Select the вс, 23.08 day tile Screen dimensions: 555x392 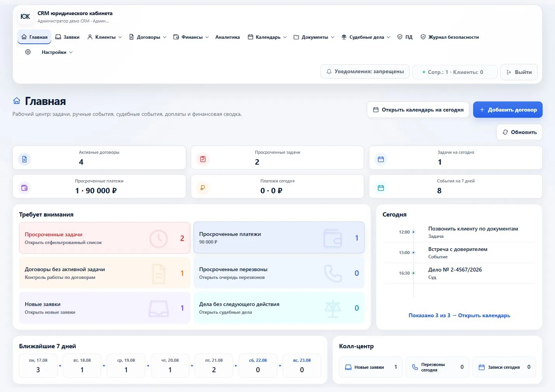(302, 365)
